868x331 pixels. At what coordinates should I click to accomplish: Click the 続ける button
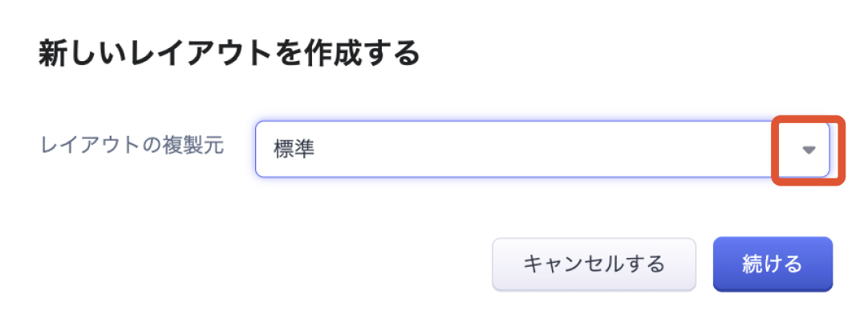[772, 264]
